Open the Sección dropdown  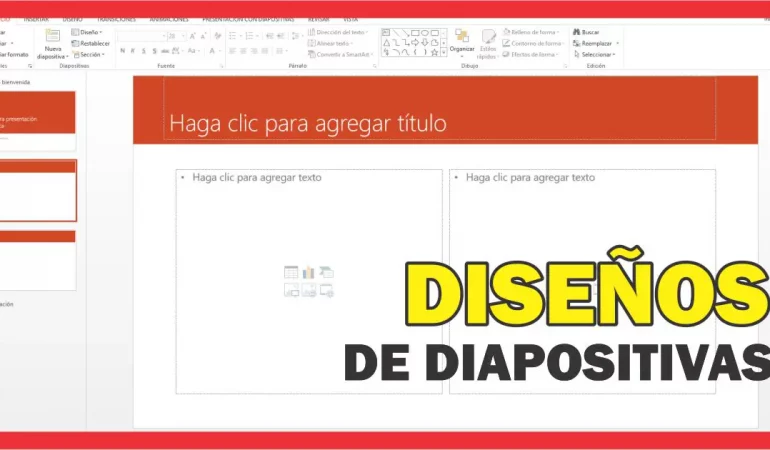[89, 55]
